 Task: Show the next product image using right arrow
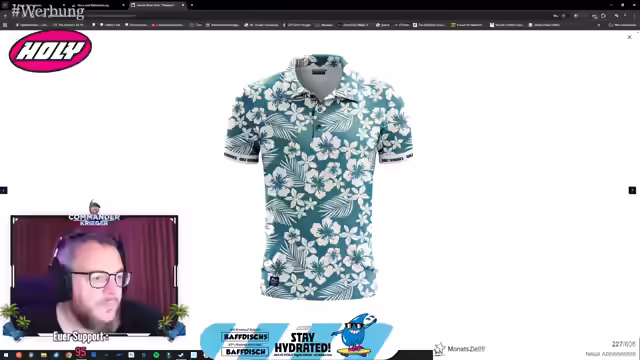pyautogui.click(x=632, y=190)
